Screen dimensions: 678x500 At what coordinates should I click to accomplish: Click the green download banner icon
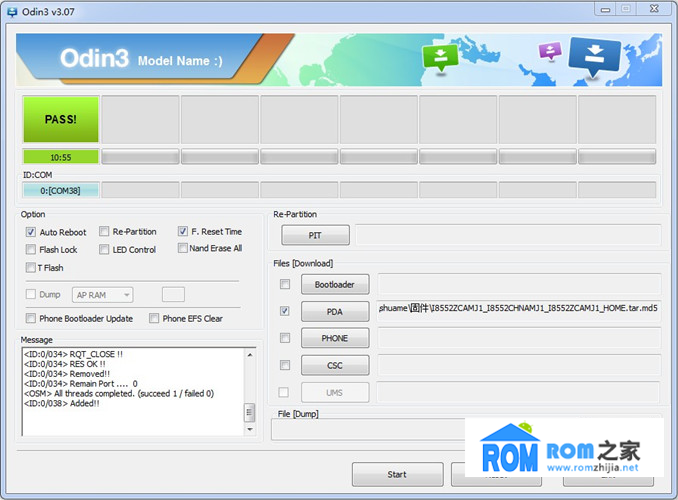pos(440,58)
